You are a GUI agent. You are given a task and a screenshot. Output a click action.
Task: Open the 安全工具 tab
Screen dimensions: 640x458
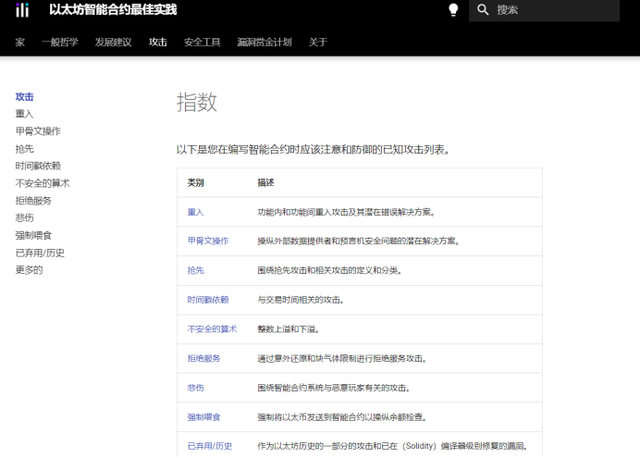tap(202, 42)
